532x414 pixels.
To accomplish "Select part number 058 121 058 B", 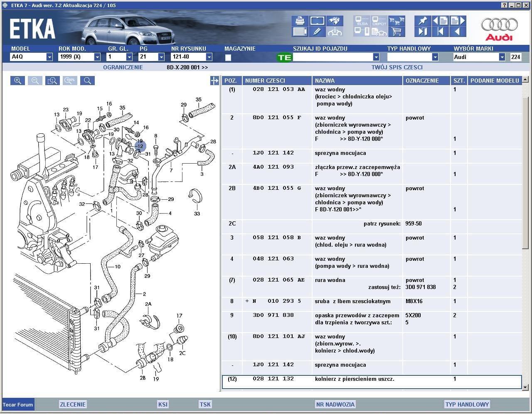I will point(277,238).
